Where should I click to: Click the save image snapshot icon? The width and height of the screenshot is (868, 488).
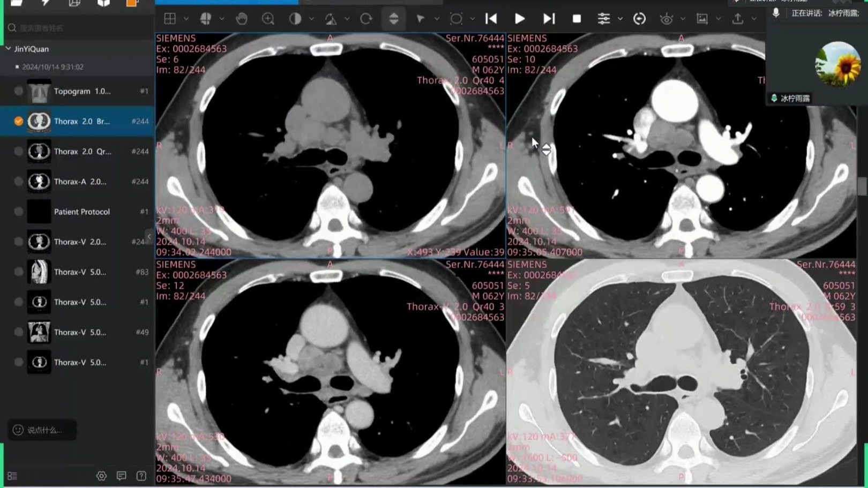[x=702, y=19]
